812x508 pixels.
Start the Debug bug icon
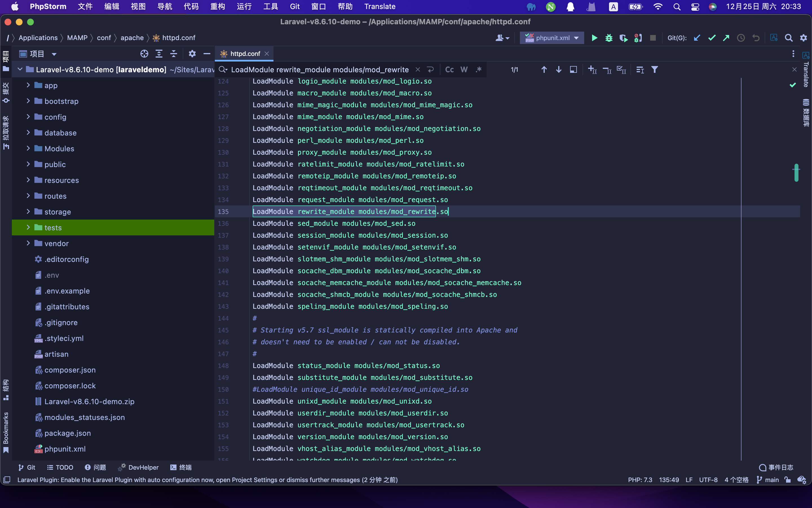(x=609, y=38)
